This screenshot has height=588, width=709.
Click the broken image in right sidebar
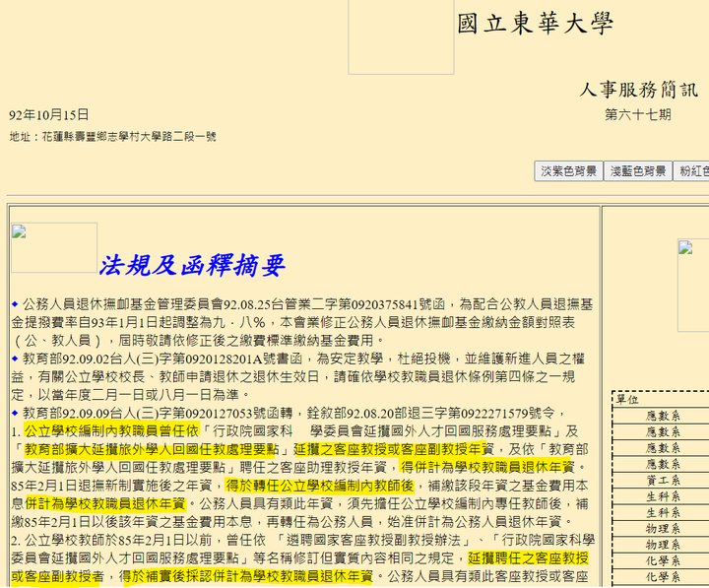693,286
